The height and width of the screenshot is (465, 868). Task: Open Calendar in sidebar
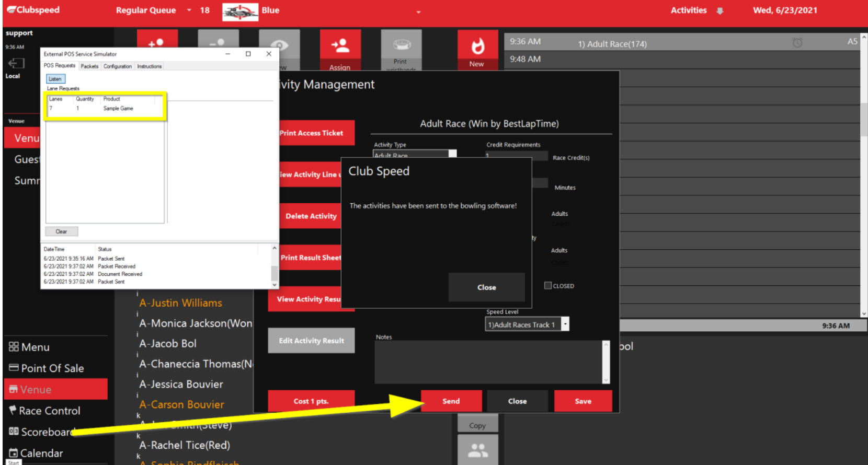[36, 453]
